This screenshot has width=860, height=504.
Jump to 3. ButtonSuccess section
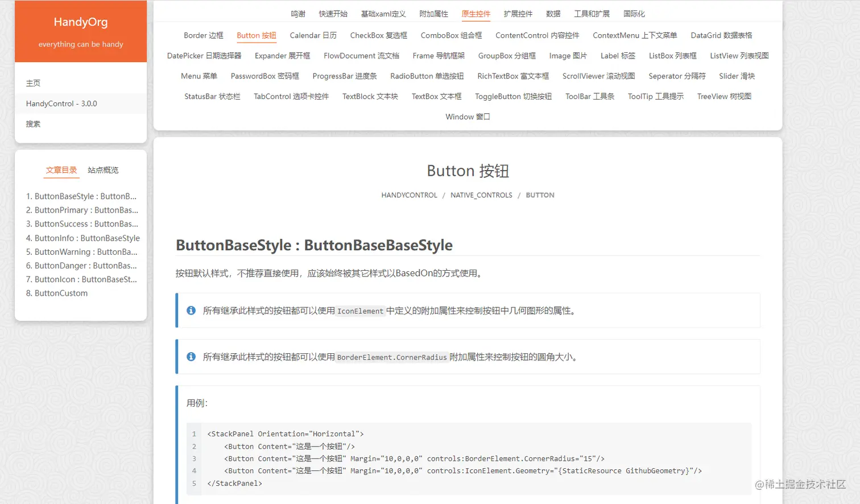pyautogui.click(x=82, y=224)
